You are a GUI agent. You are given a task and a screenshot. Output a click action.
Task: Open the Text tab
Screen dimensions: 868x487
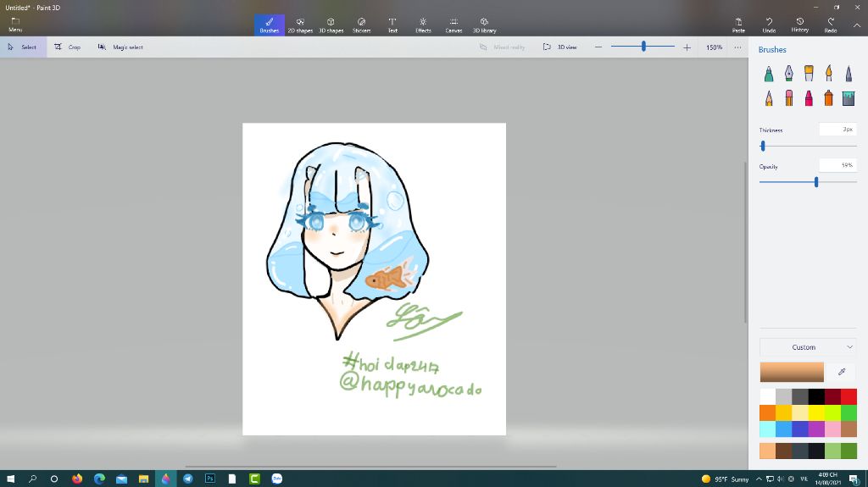[392, 25]
